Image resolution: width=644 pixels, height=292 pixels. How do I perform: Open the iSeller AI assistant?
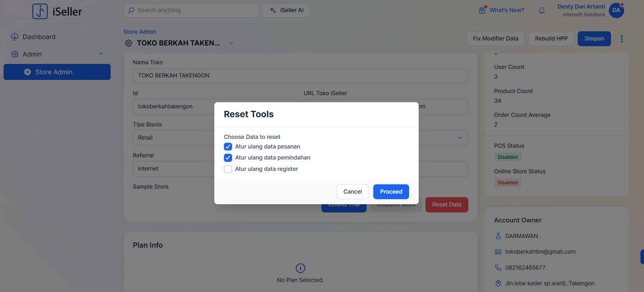[x=286, y=10]
